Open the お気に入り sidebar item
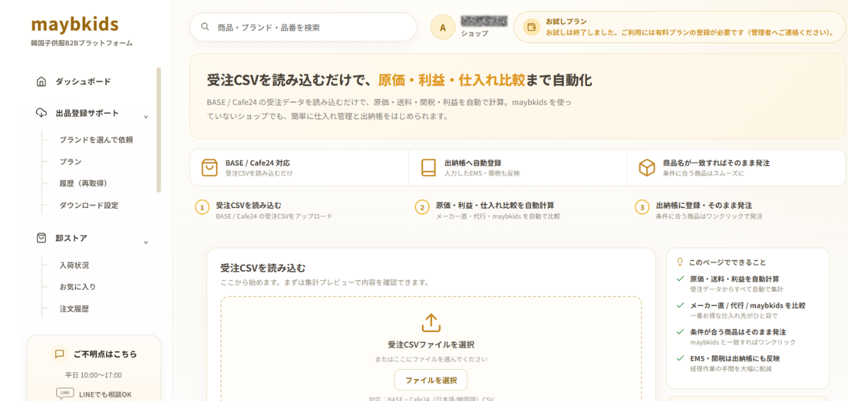 point(78,287)
